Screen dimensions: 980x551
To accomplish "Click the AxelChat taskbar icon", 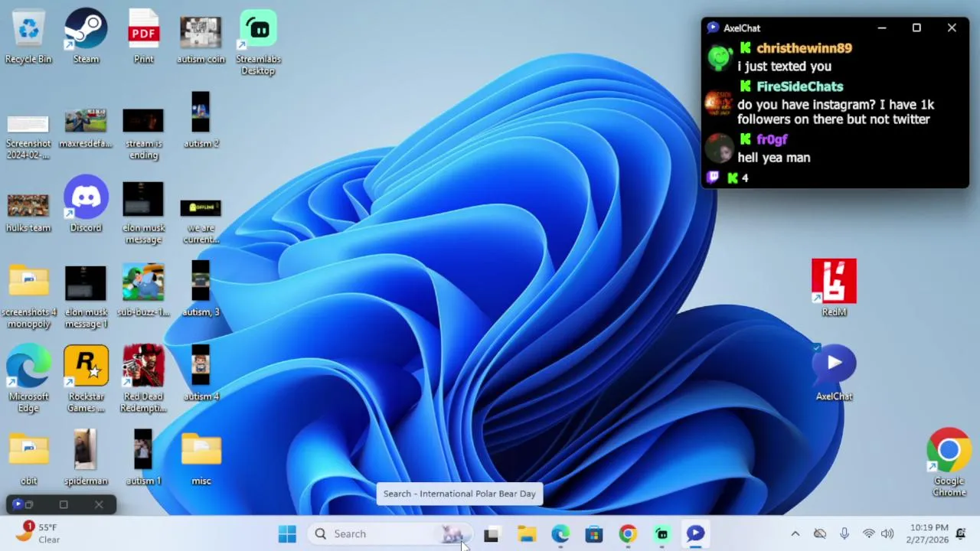I will (695, 534).
